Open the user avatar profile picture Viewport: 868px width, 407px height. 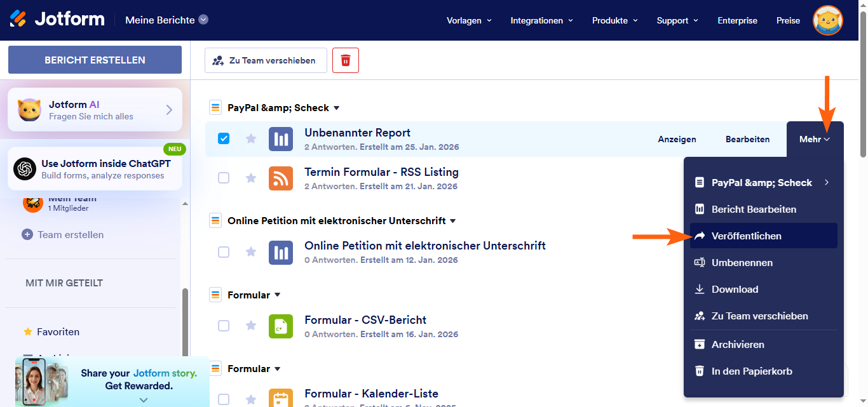(x=827, y=20)
